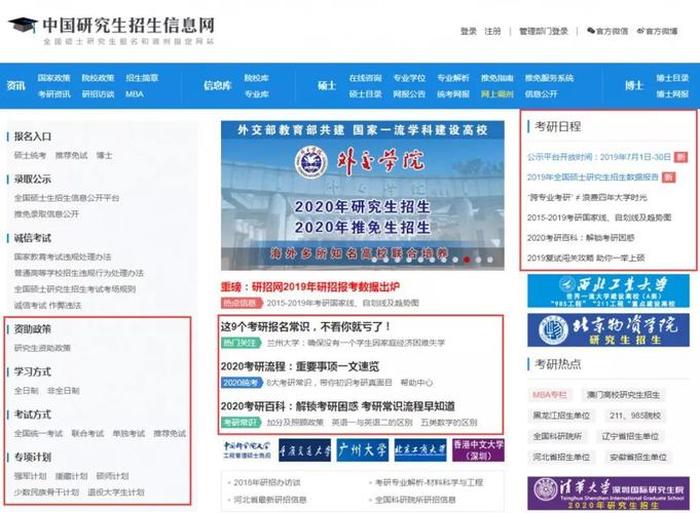Open 推免录取信息公开 link
This screenshot has width=700, height=513.
46,214
